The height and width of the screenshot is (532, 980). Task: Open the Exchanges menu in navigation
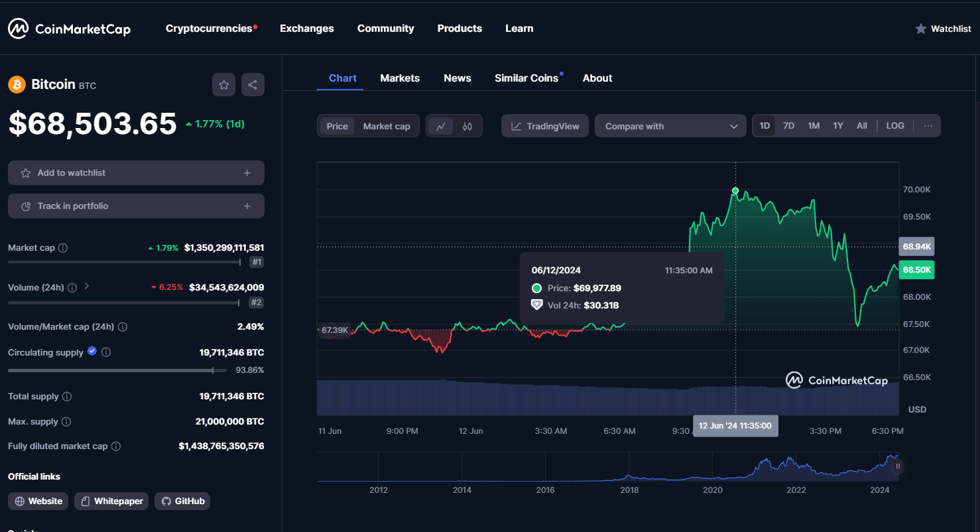tap(307, 29)
